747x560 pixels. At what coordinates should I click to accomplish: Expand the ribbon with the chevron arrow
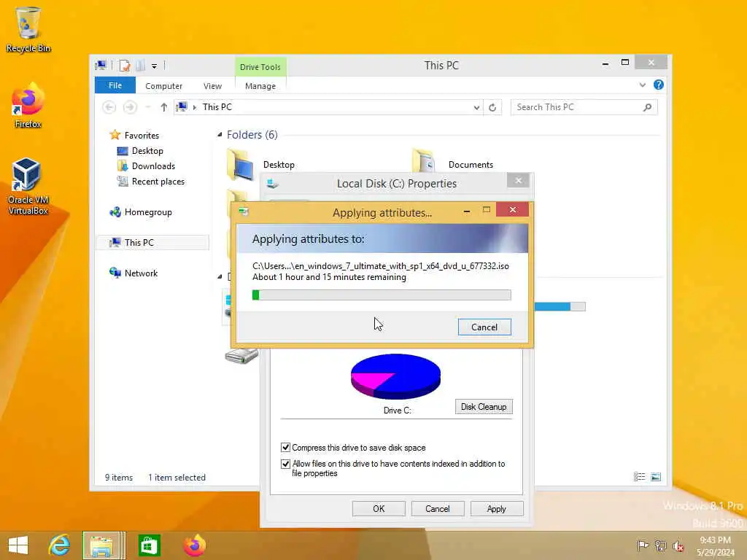643,85
